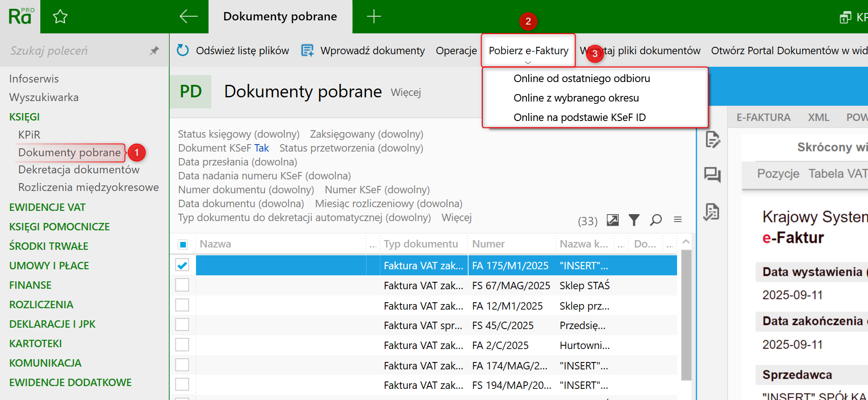The height and width of the screenshot is (400, 868).
Task: Expand the Pobierz e-Faktury dropdown
Action: 528,51
